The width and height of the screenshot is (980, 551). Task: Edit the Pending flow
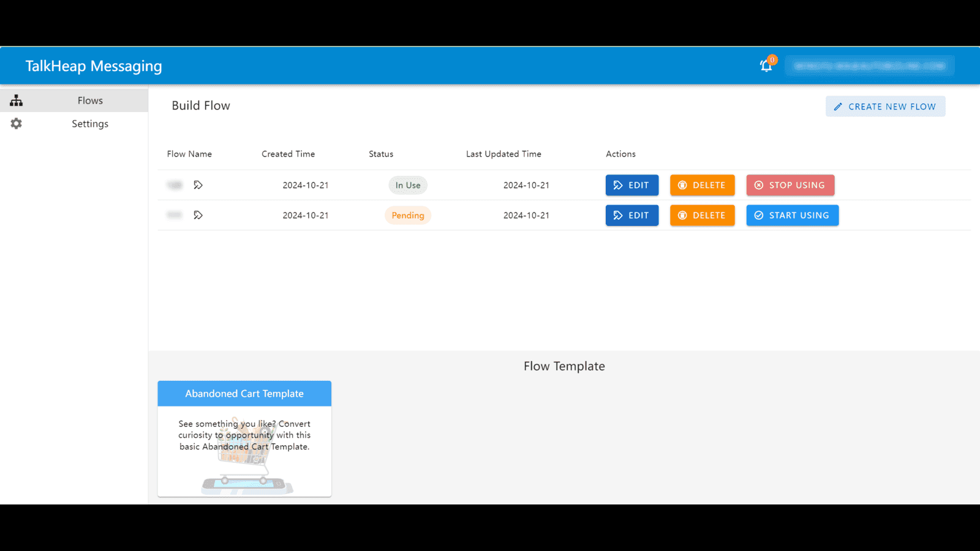631,216
